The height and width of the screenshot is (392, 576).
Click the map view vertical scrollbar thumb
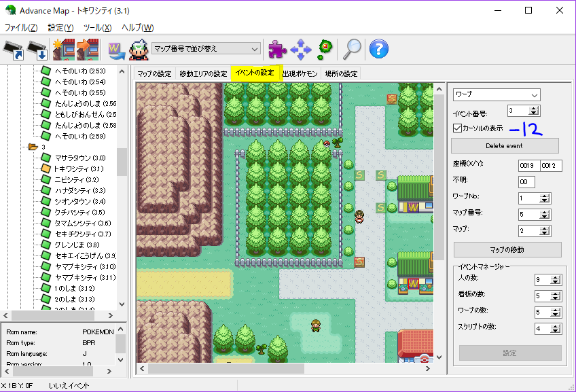(439, 177)
